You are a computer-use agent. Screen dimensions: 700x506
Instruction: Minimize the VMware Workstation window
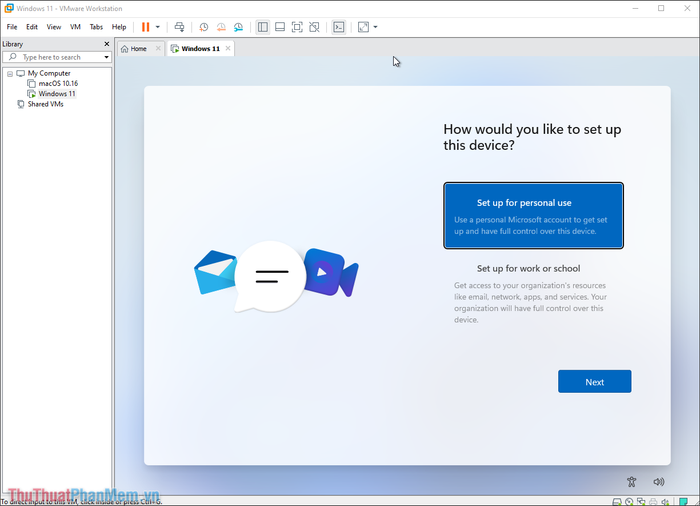(635, 8)
